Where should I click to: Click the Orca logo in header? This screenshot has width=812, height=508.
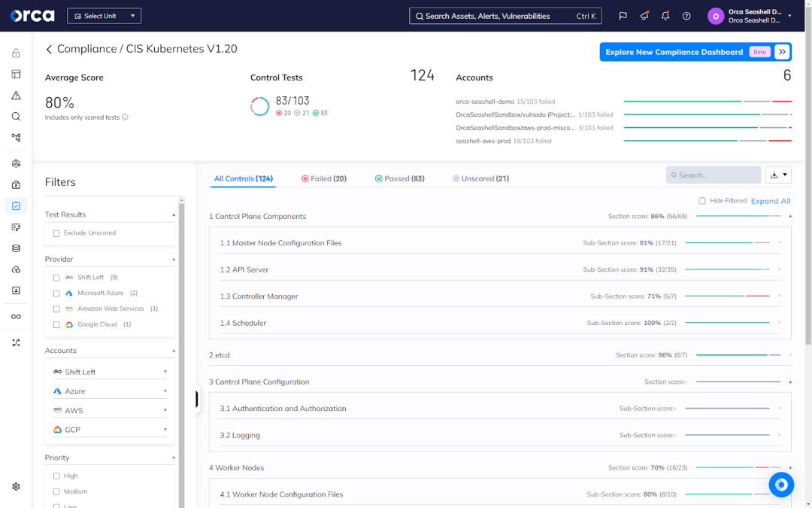click(x=32, y=16)
